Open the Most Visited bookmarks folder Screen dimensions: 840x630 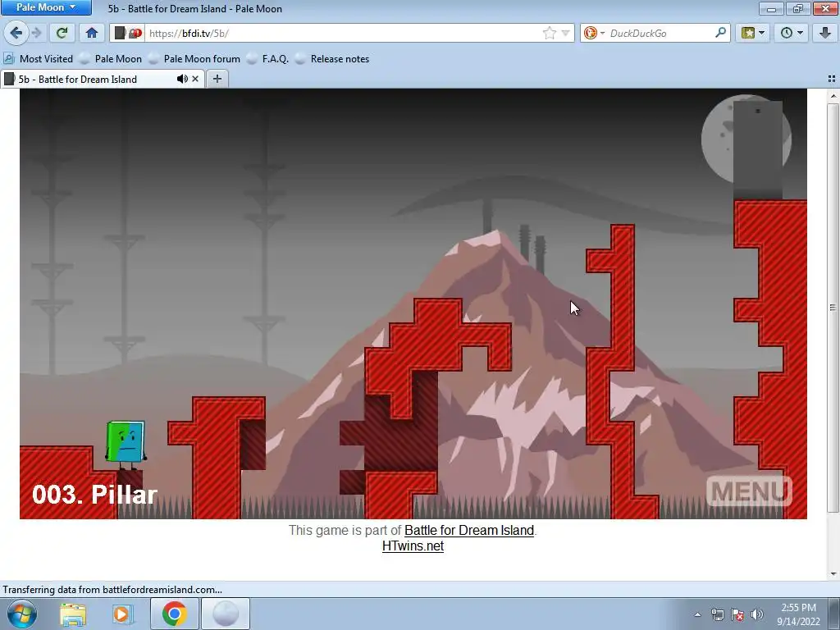click(38, 59)
